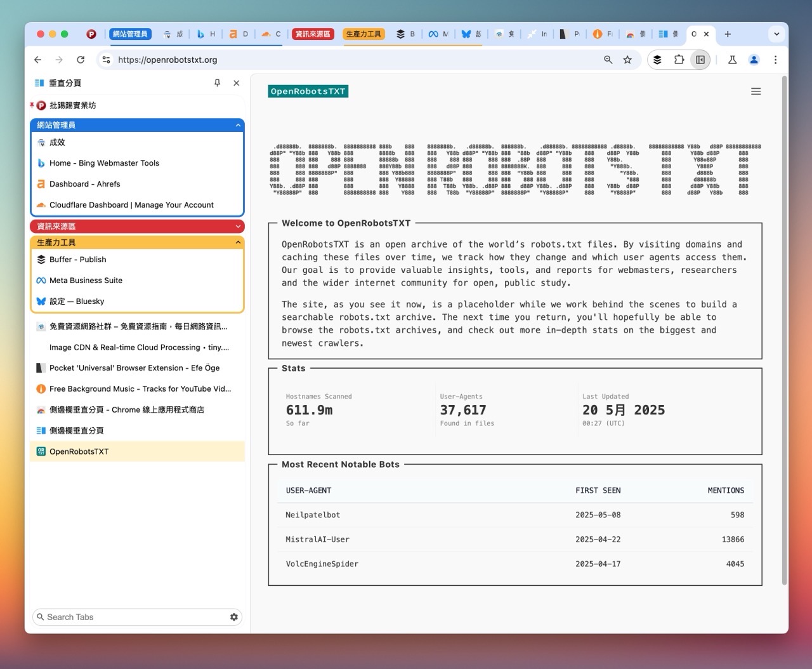Open Chrome's three-dot menu

[x=775, y=60]
